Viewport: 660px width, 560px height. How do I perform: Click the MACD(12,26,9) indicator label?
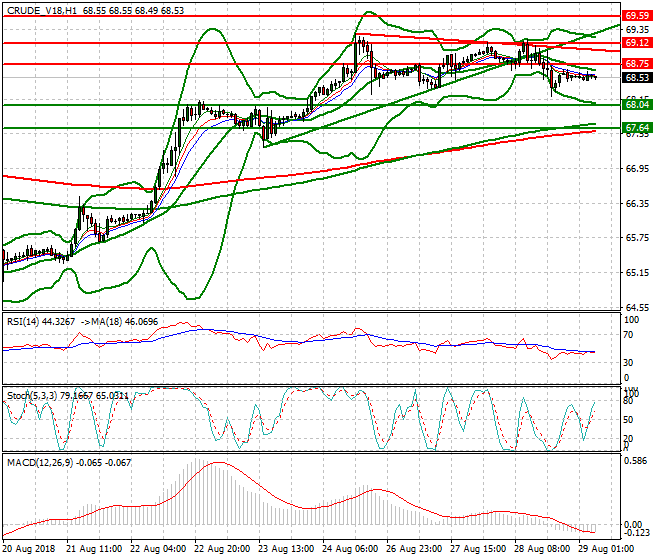coord(40,463)
